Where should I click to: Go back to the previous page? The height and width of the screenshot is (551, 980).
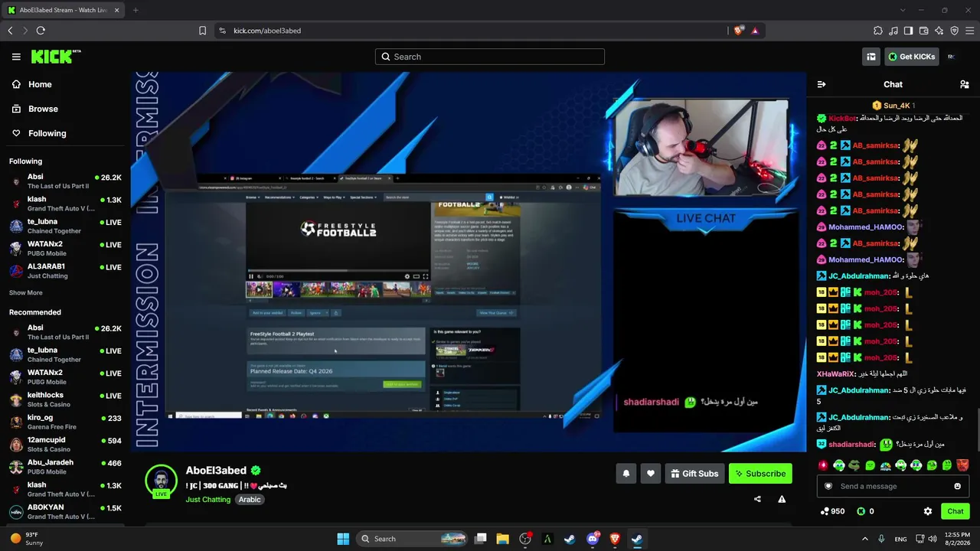[x=10, y=31]
